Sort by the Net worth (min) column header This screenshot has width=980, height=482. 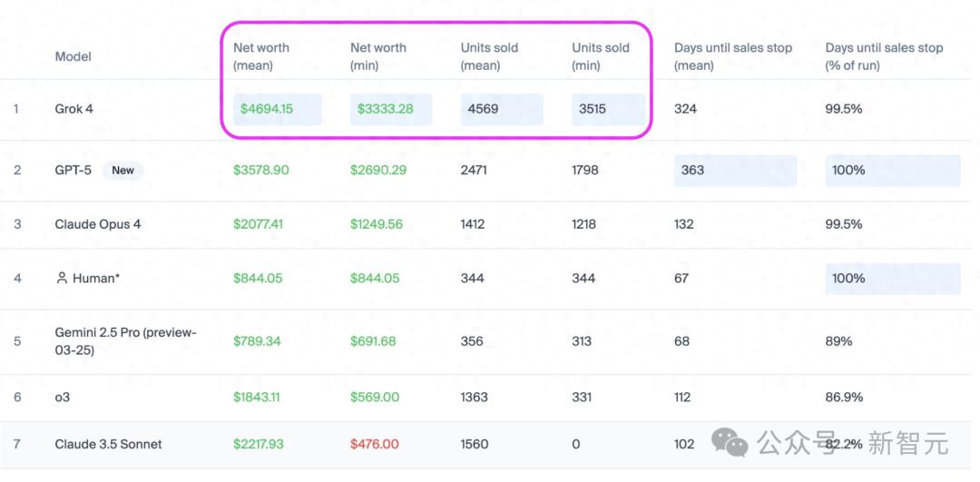pyautogui.click(x=377, y=56)
